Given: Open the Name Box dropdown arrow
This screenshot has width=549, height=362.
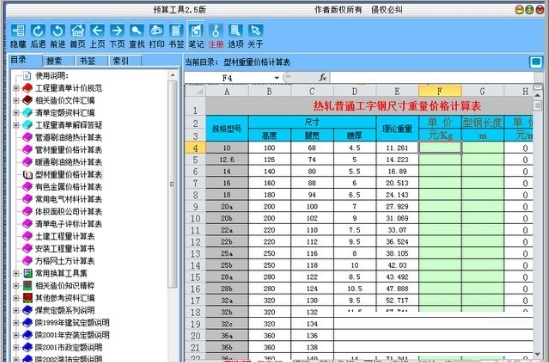Looking at the screenshot, I should (x=277, y=78).
